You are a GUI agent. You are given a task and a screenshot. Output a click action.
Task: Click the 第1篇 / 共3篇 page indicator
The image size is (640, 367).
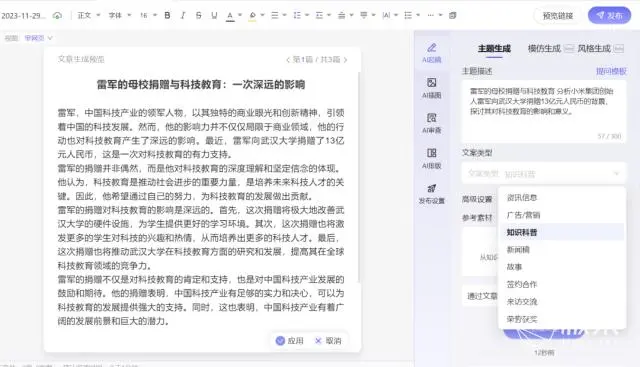(x=316, y=60)
